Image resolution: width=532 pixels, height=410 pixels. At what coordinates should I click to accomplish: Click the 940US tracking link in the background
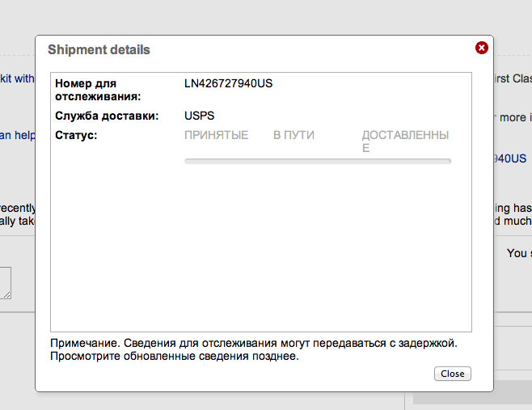(x=511, y=159)
